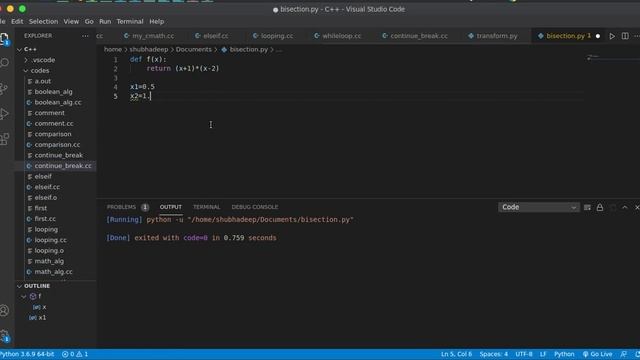
Task: Open the View menu
Action: coord(71,22)
